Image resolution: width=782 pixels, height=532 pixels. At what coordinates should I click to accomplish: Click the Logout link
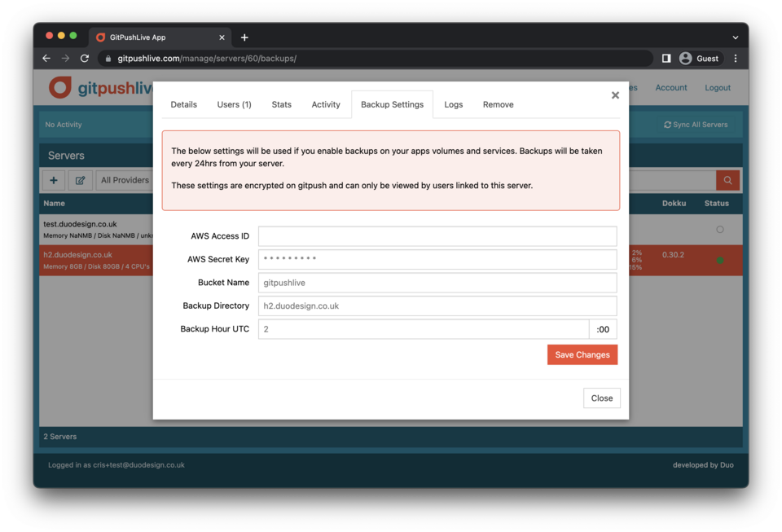(717, 88)
